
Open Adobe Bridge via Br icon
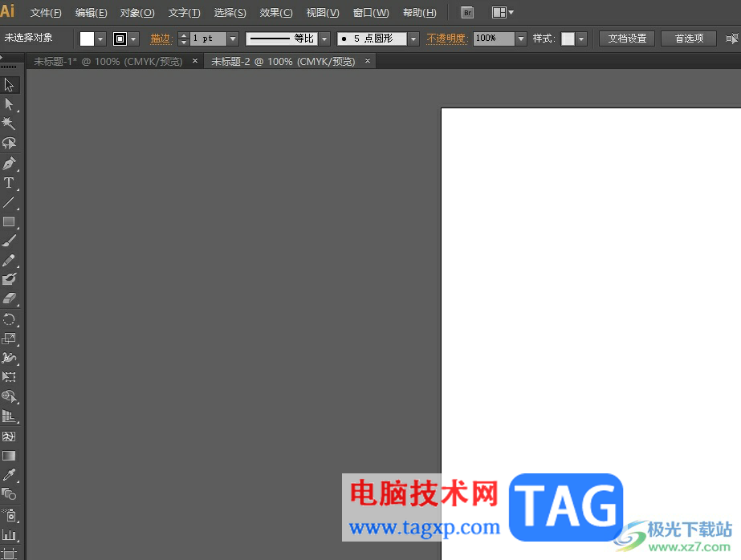(x=467, y=13)
